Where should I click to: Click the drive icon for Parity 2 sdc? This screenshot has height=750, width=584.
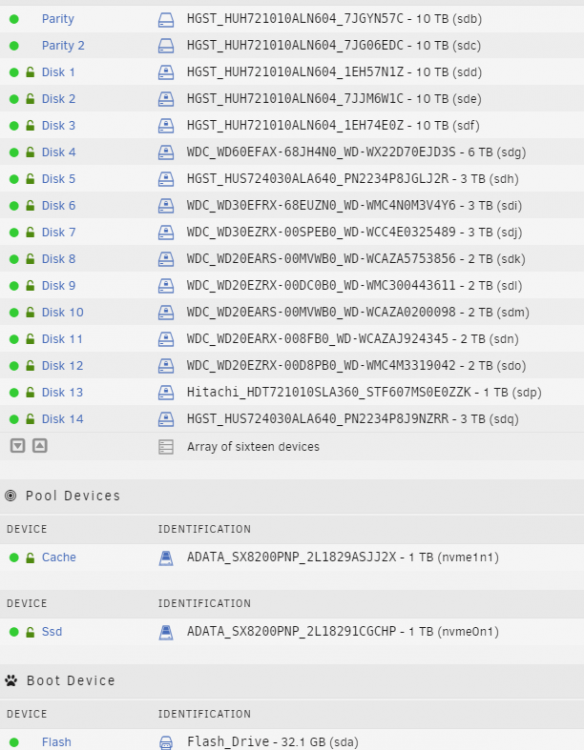166,46
